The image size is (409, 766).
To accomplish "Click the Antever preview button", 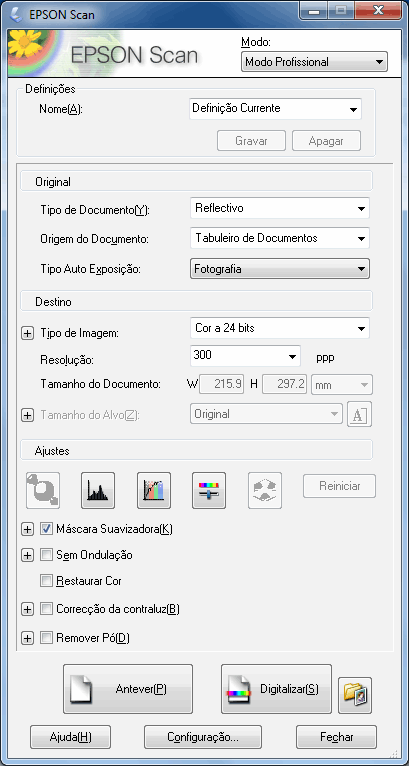I will pos(128,689).
